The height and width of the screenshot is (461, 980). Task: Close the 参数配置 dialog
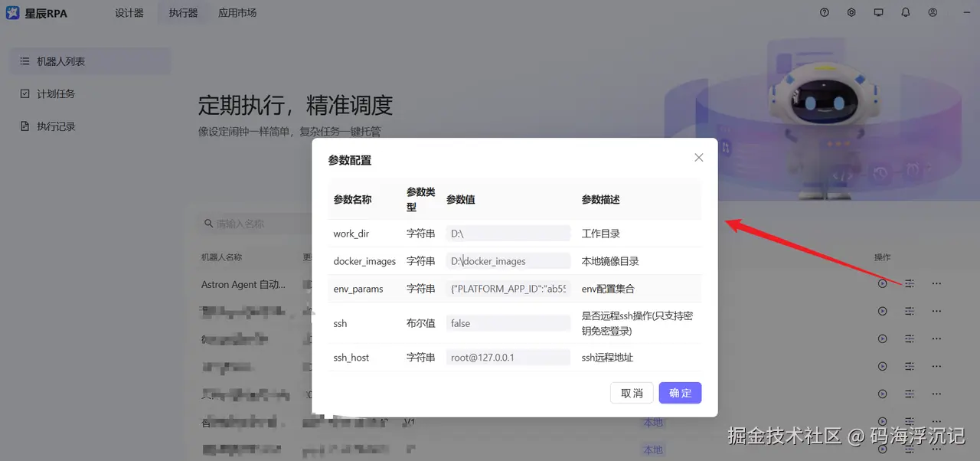698,158
